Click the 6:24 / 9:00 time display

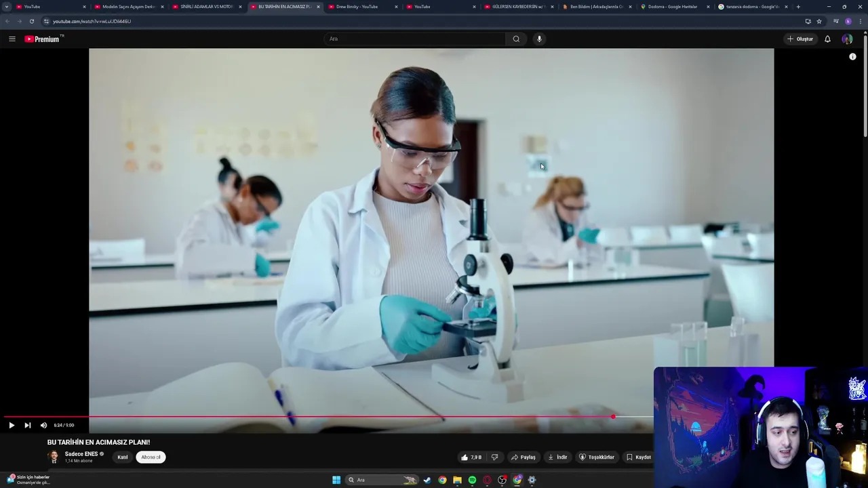tap(64, 425)
